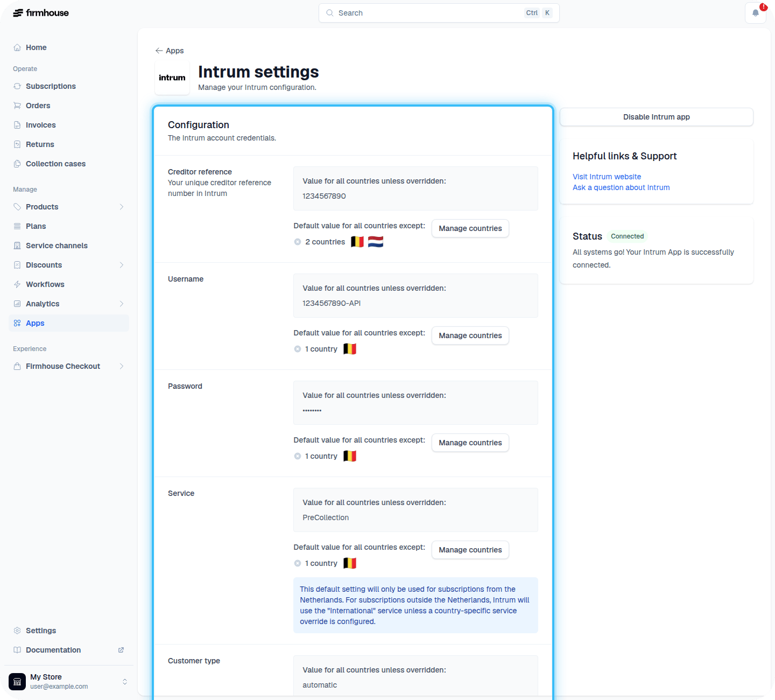The height and width of the screenshot is (700, 775).
Task: Expand the Products submenu chevron
Action: click(122, 207)
